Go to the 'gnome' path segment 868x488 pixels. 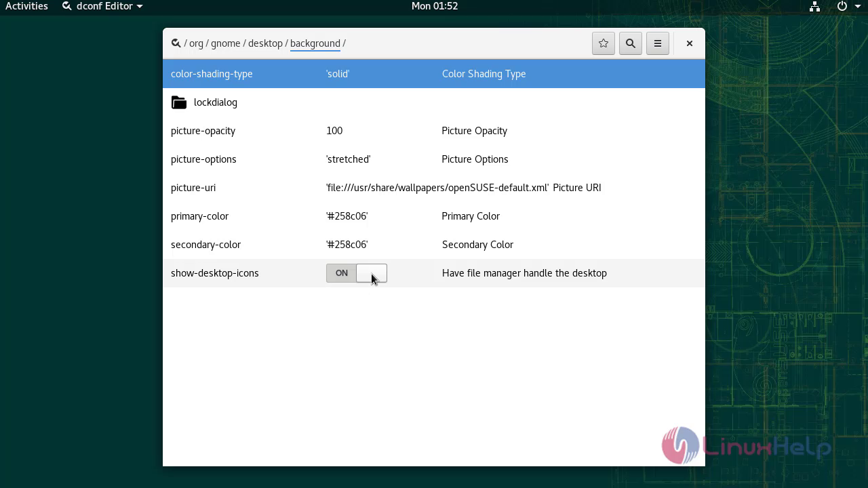226,43
